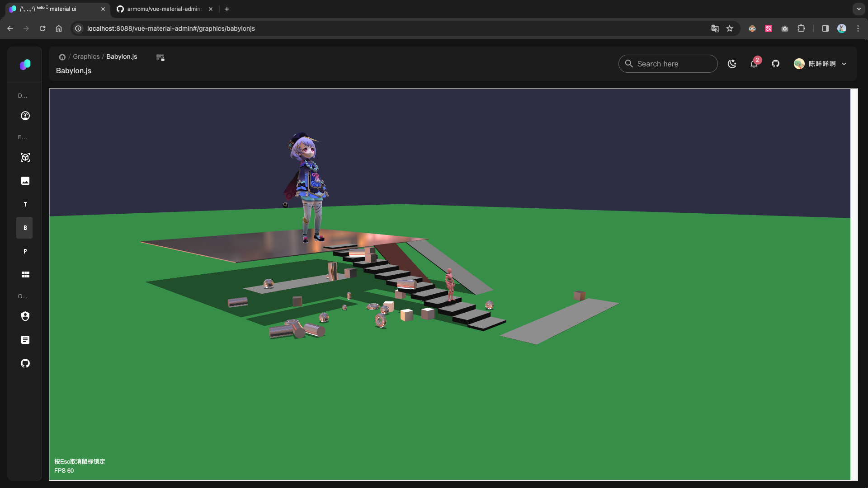Reload the current page
The height and width of the screenshot is (488, 868).
(x=42, y=28)
